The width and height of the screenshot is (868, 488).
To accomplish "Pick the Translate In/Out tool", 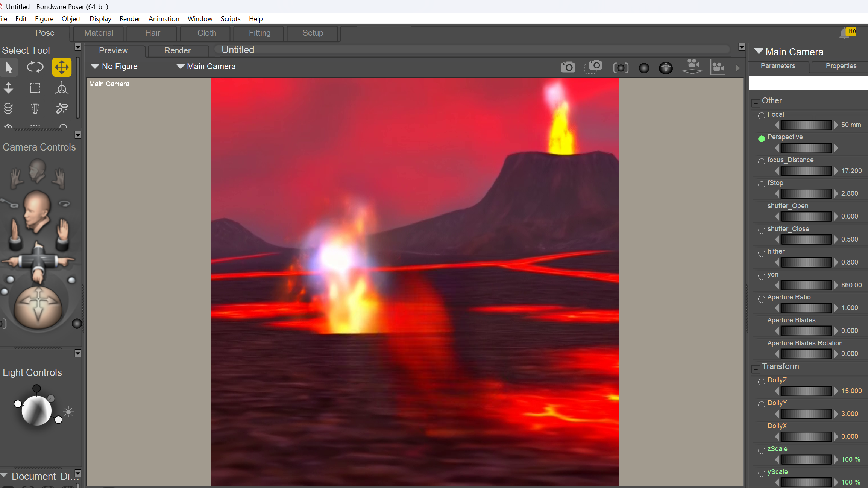I will coord(8,88).
